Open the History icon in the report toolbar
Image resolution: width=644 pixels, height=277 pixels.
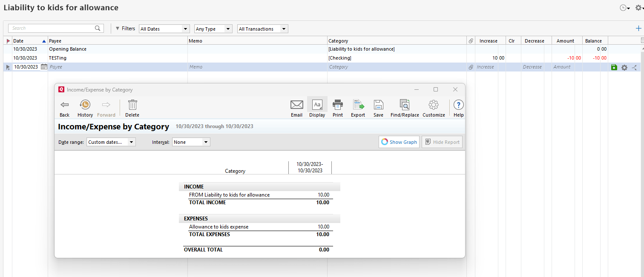[x=85, y=108]
